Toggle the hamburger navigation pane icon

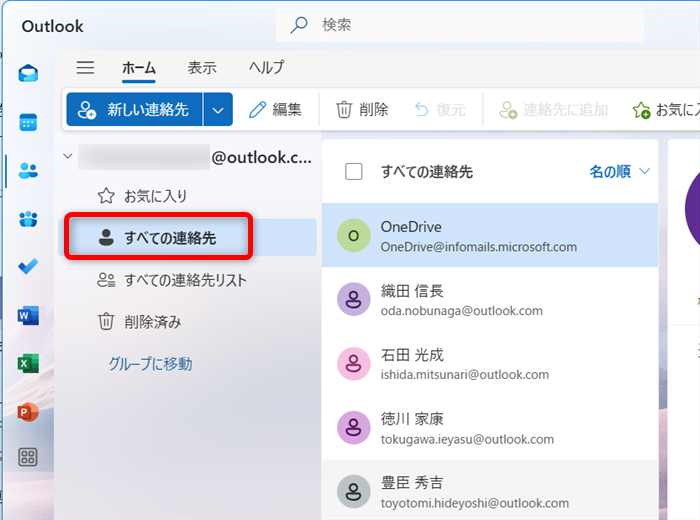click(x=85, y=67)
